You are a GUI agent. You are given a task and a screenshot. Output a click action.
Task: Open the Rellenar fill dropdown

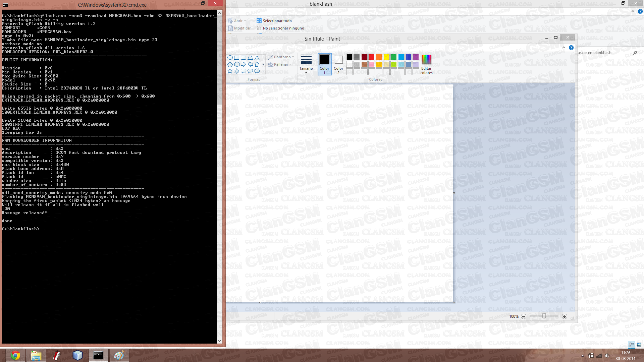(279, 64)
